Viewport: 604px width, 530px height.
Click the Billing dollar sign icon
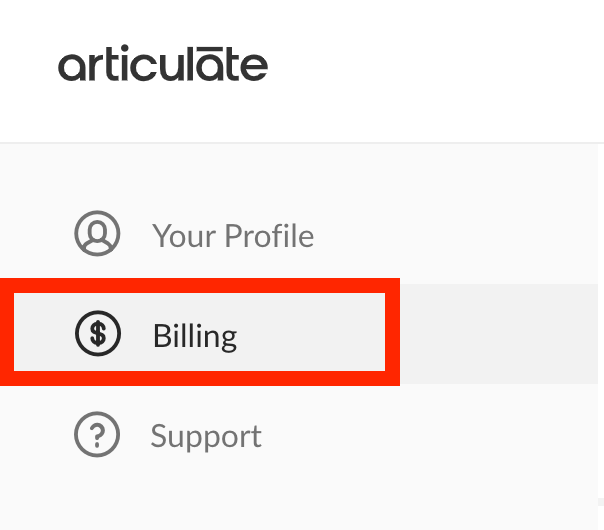point(97,334)
